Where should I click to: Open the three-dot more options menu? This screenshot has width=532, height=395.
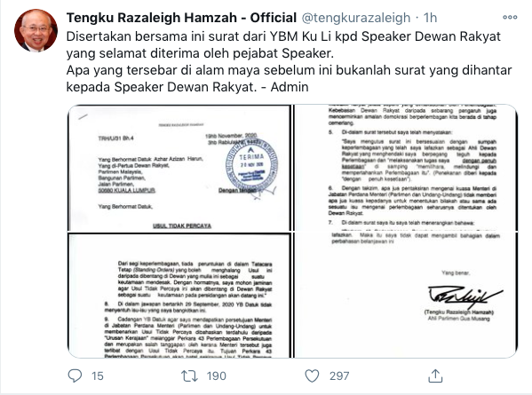tap(510, 17)
